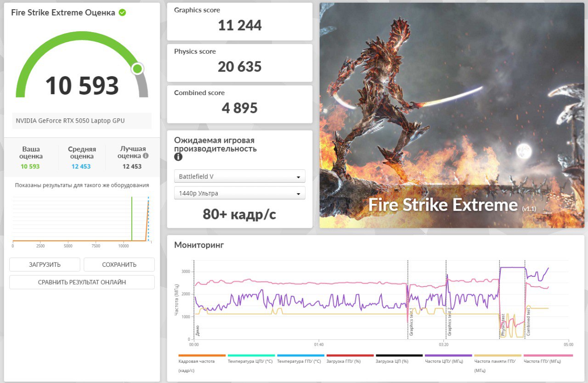The width and height of the screenshot is (588, 383).
Task: Click the Physics score value 20 635
Action: [240, 67]
